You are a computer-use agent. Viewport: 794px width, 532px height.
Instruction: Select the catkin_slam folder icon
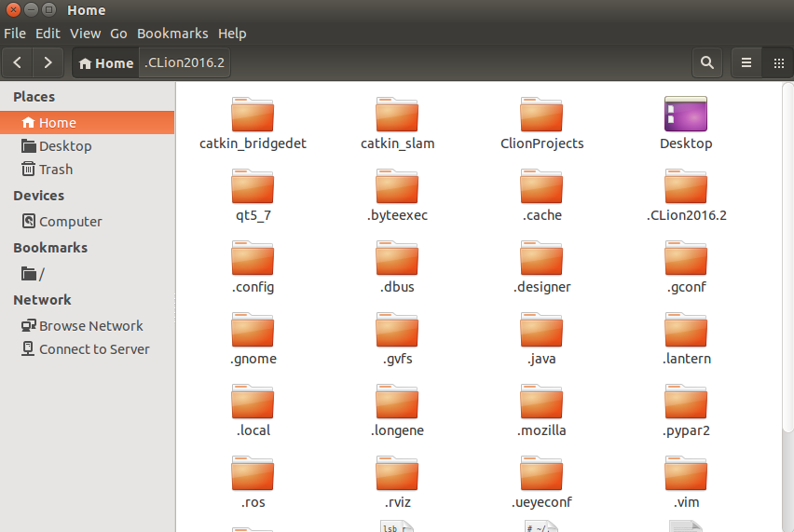[x=397, y=115]
